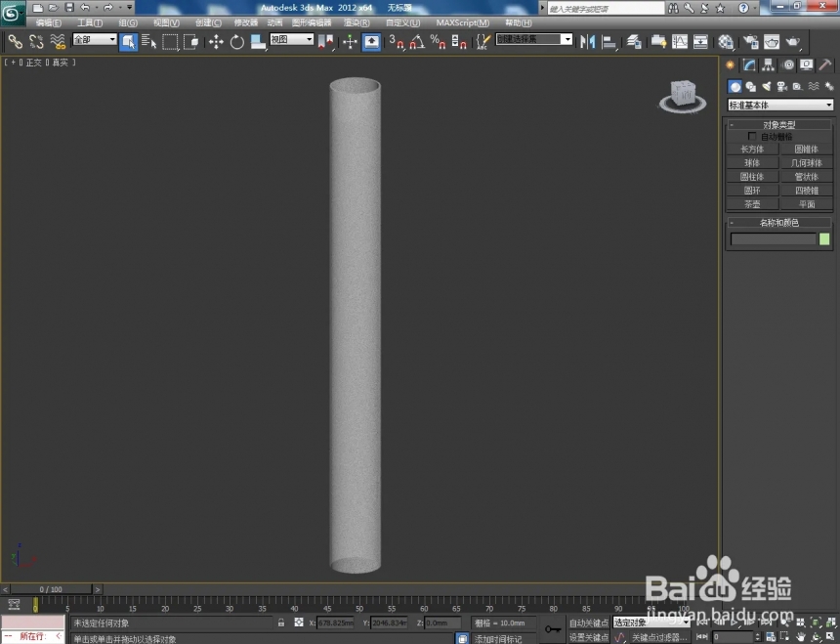Select the Scale tool
Screen dimensions: 840x644
click(x=258, y=42)
